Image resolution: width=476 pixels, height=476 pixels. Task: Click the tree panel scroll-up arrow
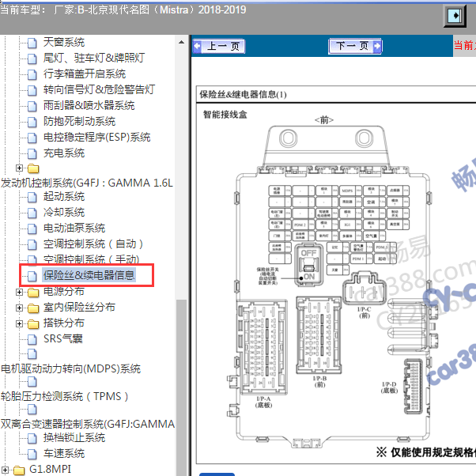click(x=182, y=42)
